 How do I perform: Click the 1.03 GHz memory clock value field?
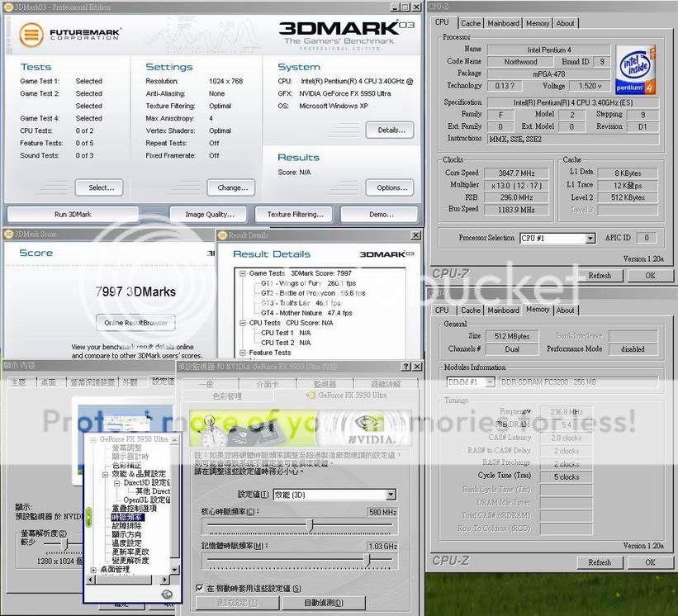point(382,547)
